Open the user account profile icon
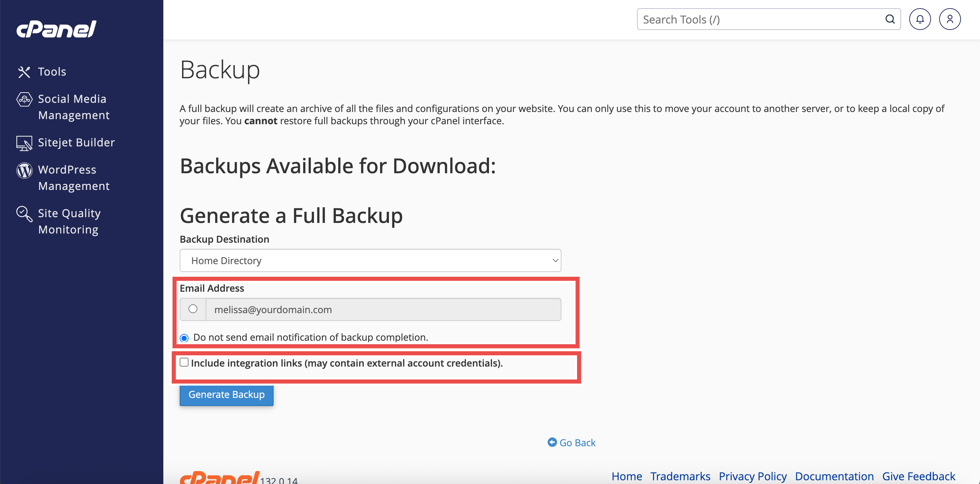980x484 pixels. [950, 19]
